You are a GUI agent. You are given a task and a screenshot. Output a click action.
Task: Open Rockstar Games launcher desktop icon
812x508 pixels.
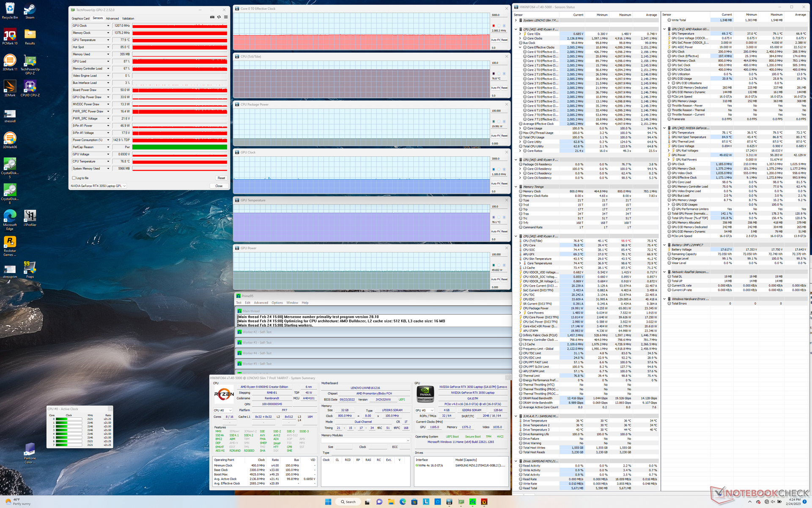pos(10,246)
